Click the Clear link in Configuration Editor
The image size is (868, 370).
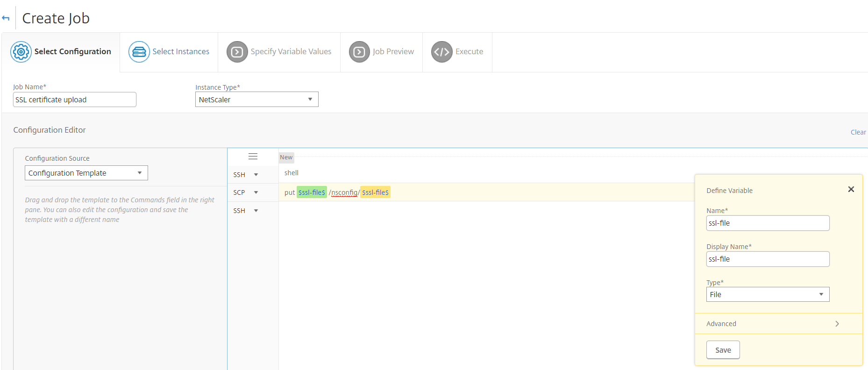[x=858, y=132]
